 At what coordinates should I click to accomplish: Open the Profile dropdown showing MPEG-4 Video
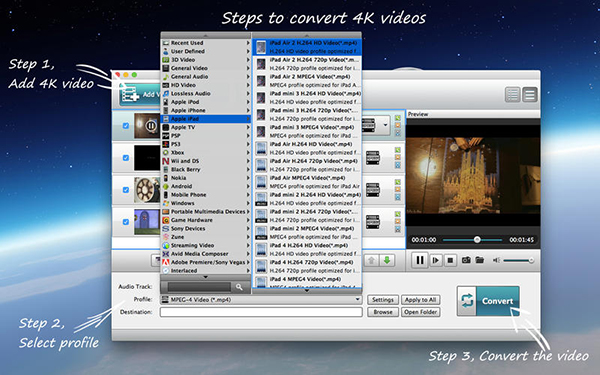[261, 300]
